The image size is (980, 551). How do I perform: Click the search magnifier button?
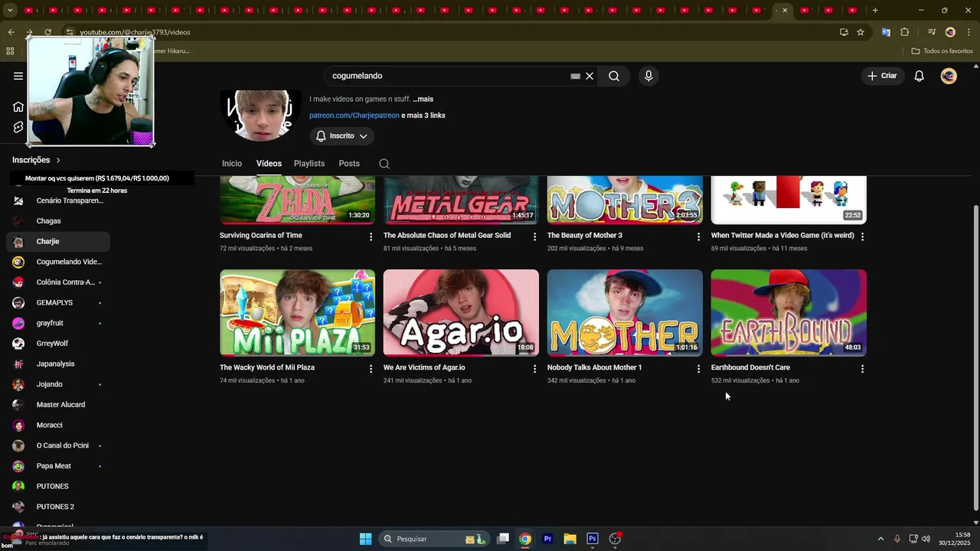click(614, 76)
